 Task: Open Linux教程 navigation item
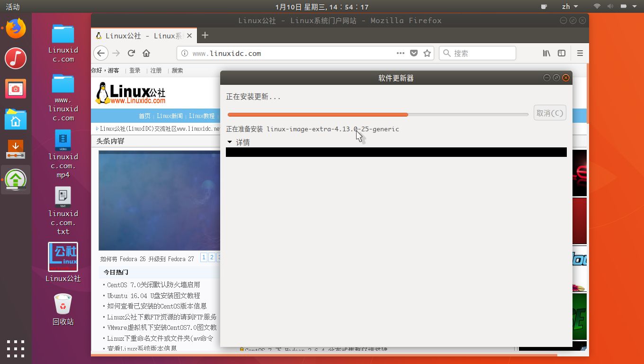point(202,116)
